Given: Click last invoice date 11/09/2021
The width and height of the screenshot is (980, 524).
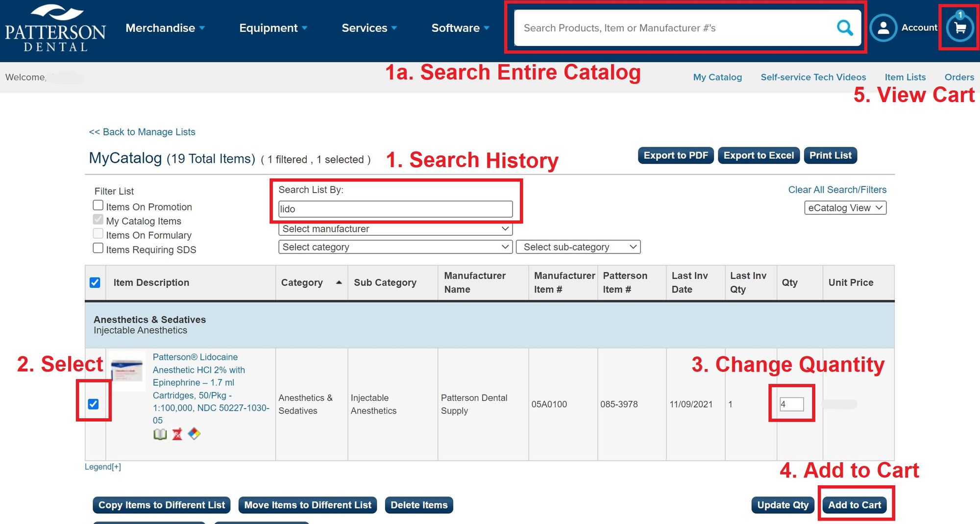Looking at the screenshot, I should (691, 404).
